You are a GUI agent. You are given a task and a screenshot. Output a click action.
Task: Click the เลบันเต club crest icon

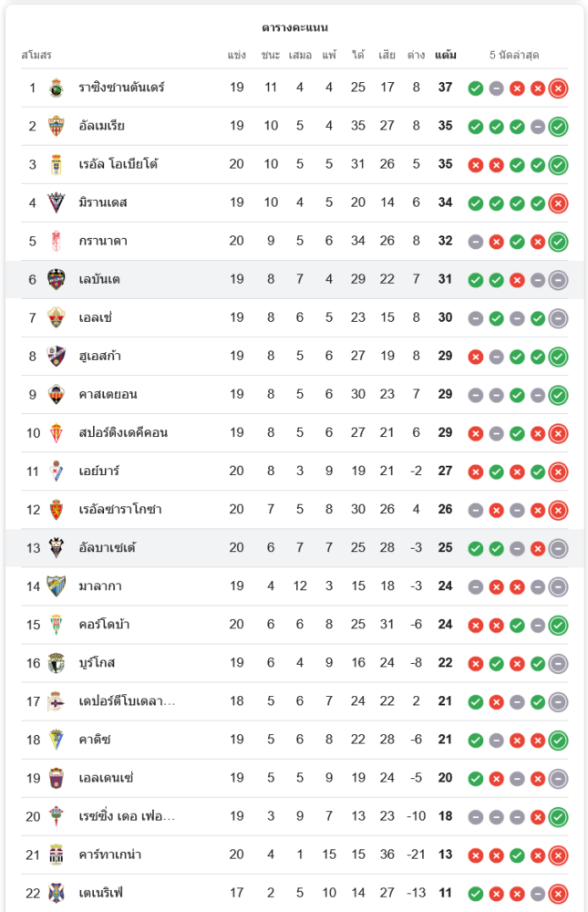57,280
